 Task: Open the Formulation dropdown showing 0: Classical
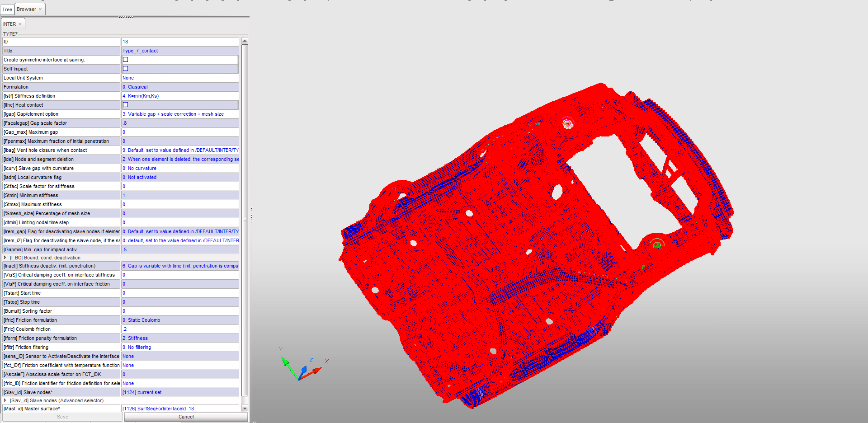pyautogui.click(x=179, y=87)
